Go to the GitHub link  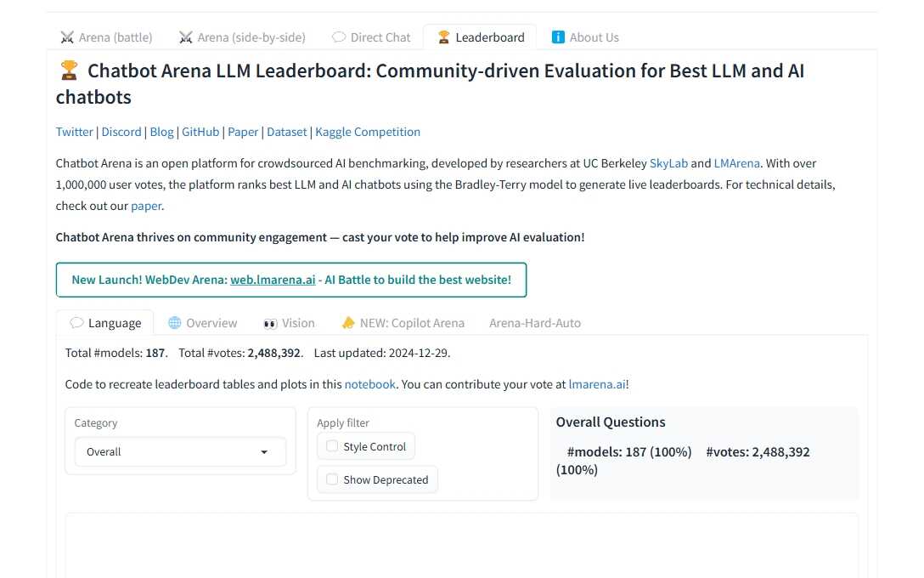[x=200, y=132]
